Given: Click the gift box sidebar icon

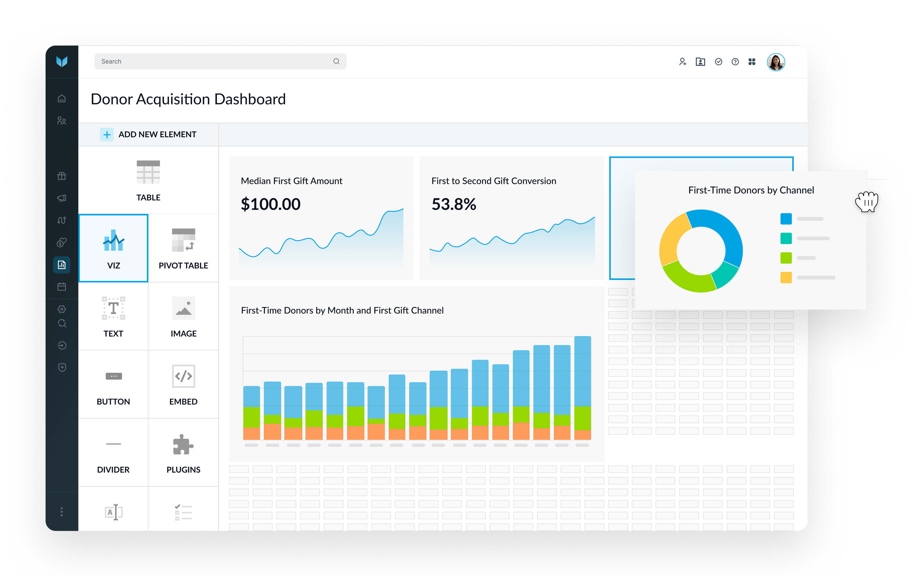Looking at the screenshot, I should point(62,176).
